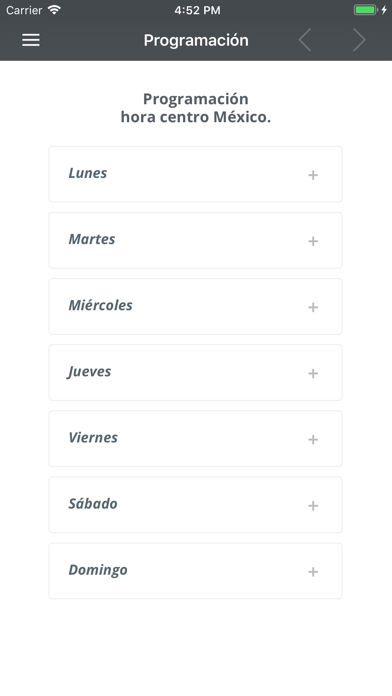Open the Miércoles accordion panel
The width and height of the screenshot is (392, 696).
(195, 306)
